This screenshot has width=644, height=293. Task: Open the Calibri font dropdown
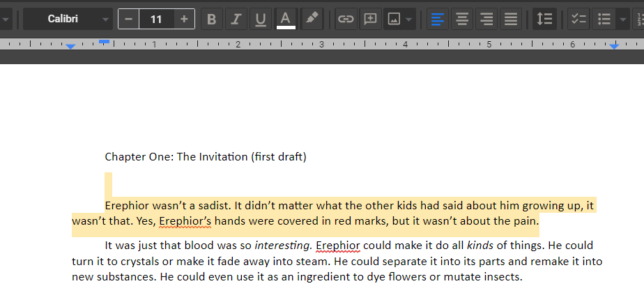pos(68,19)
